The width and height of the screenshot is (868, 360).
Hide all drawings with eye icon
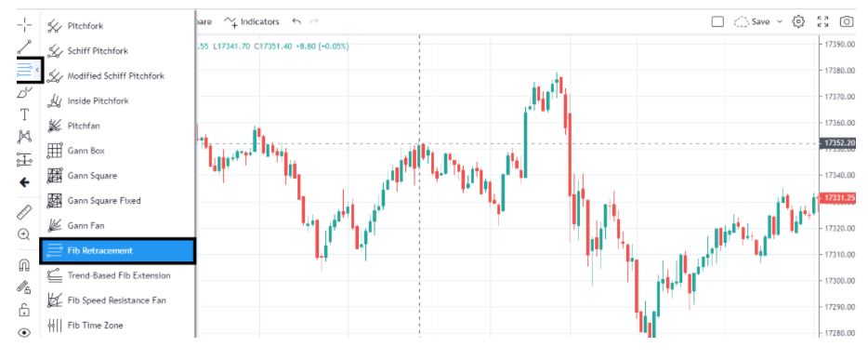pyautogui.click(x=24, y=332)
